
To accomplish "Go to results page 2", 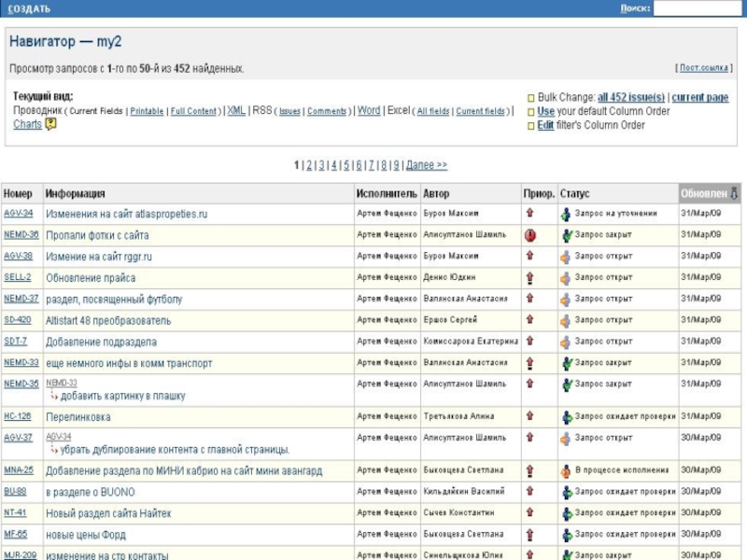I will [309, 165].
